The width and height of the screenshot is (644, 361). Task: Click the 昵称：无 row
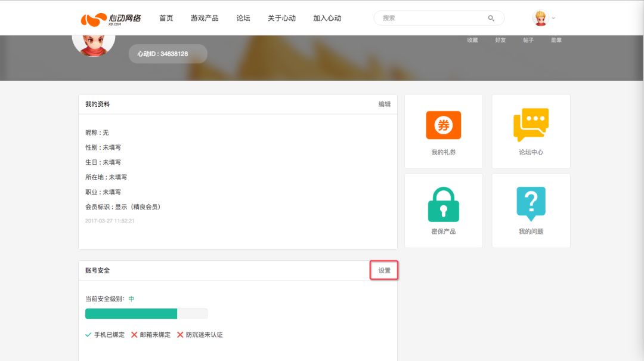pos(97,132)
